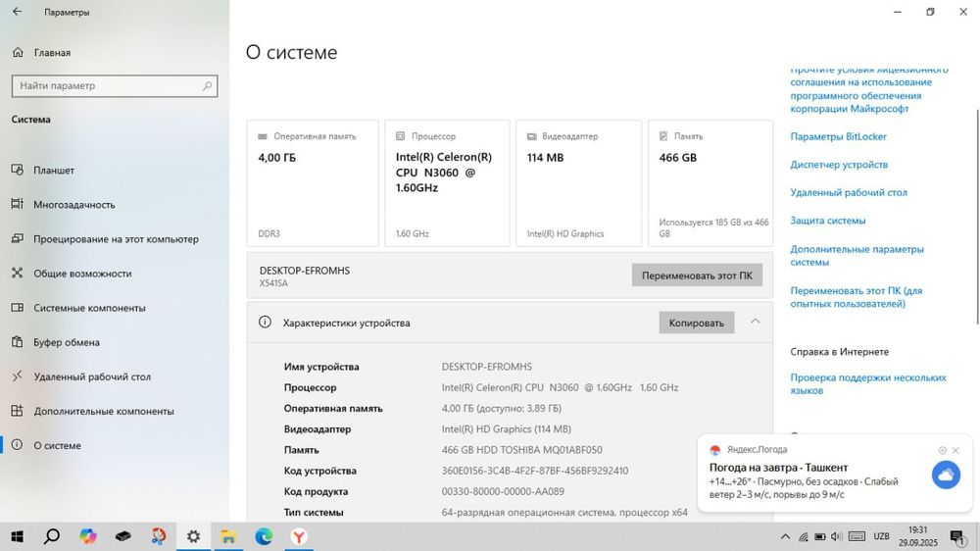Open the license agreement link
The image size is (980, 551).
[868, 89]
